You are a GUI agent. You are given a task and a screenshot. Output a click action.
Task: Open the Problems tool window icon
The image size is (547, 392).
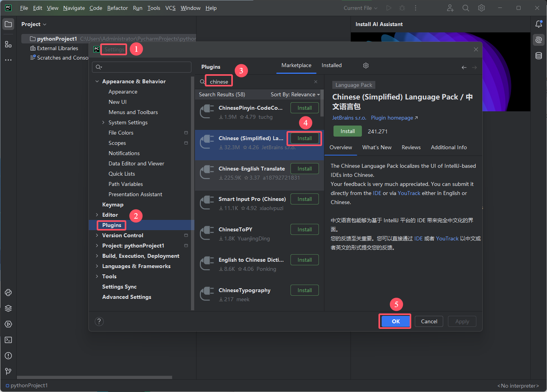coord(8,356)
